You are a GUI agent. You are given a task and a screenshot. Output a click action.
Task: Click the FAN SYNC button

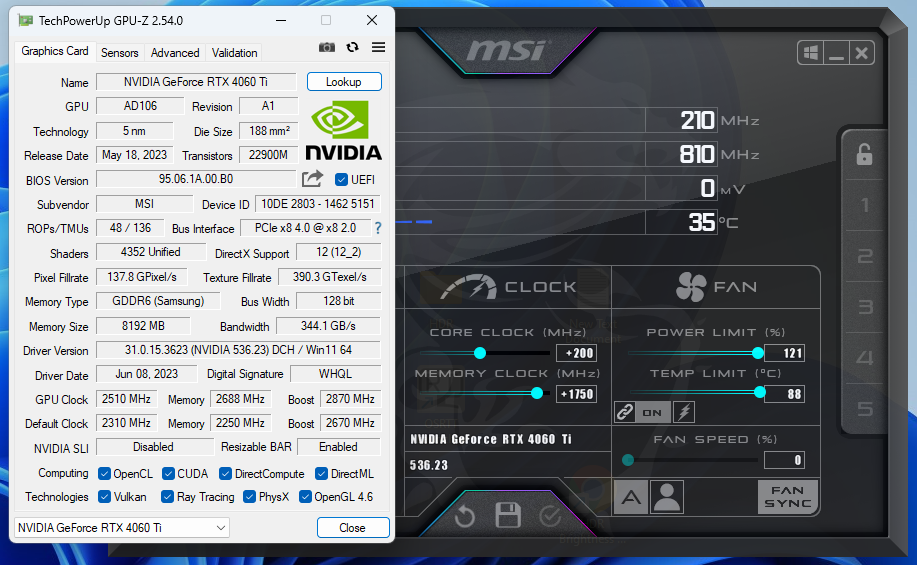coord(788,497)
